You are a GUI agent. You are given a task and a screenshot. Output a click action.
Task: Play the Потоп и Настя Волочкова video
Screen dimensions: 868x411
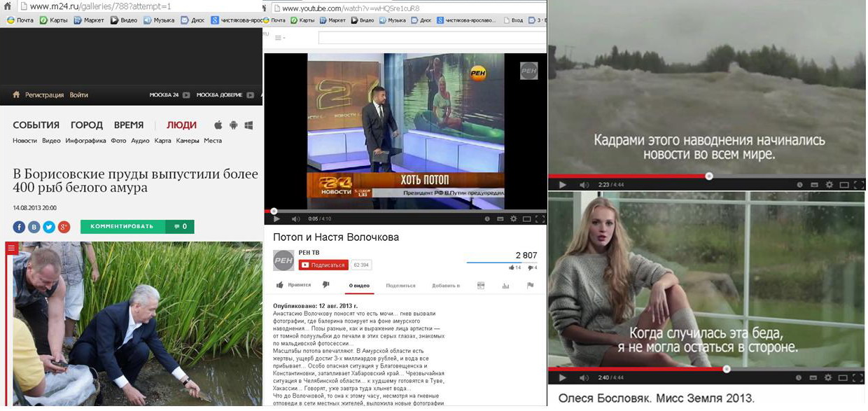tap(276, 219)
